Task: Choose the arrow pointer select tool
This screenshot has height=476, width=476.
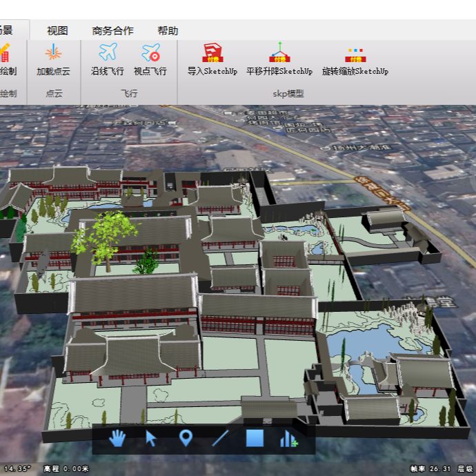Action: pos(151,438)
